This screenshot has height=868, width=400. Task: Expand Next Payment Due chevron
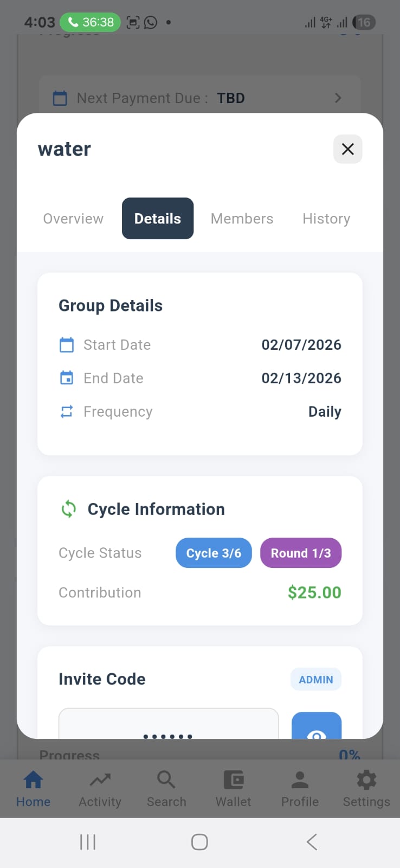point(338,98)
